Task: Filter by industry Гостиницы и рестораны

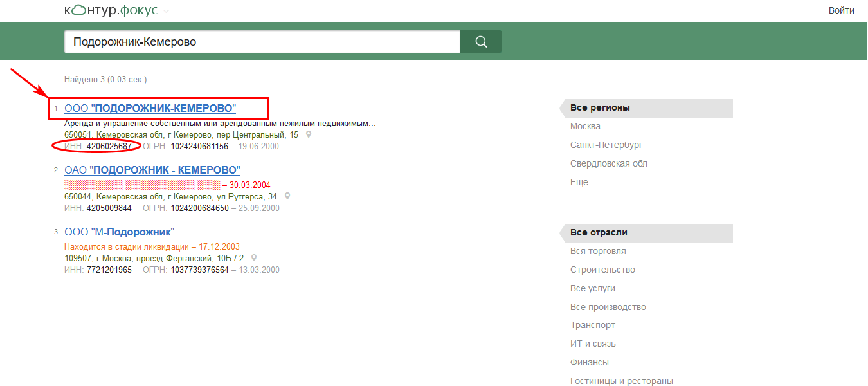Action: [x=622, y=381]
